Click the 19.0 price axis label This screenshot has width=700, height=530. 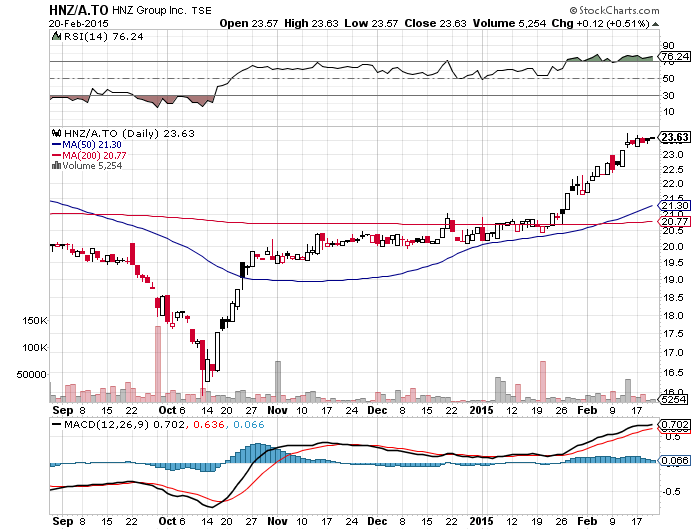click(673, 280)
